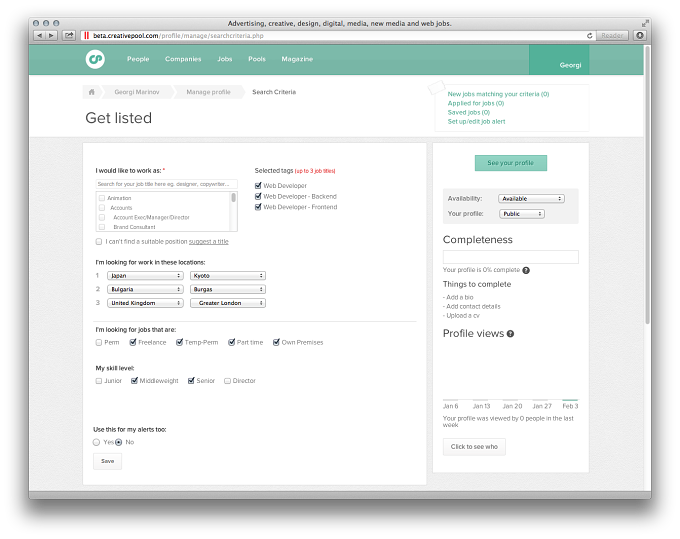Enable the Perm job type checkbox

(99, 343)
